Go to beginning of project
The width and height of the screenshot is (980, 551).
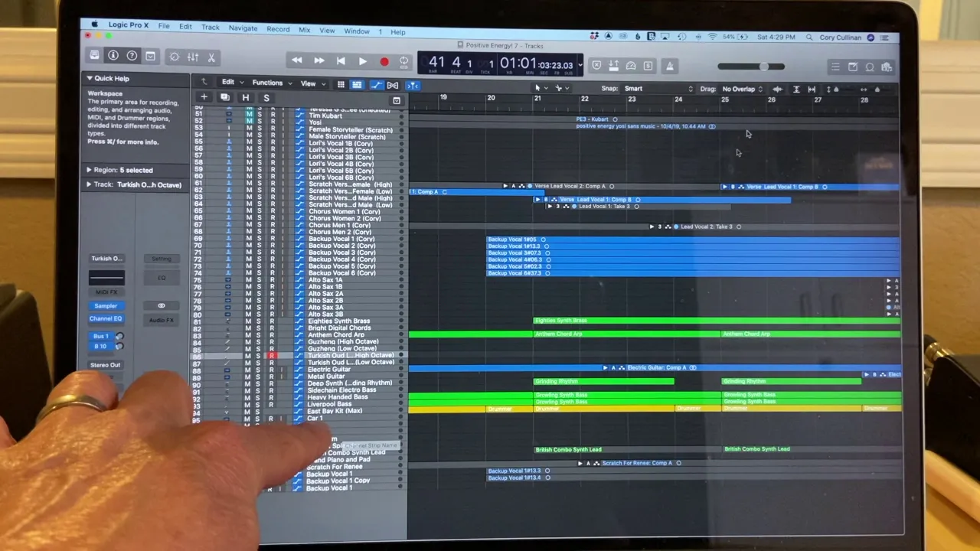point(341,60)
